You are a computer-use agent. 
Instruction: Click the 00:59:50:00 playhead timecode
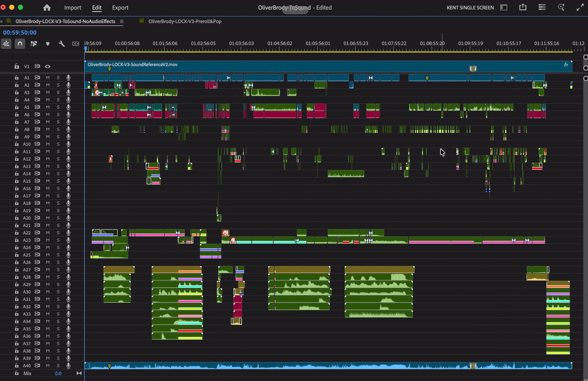point(20,33)
